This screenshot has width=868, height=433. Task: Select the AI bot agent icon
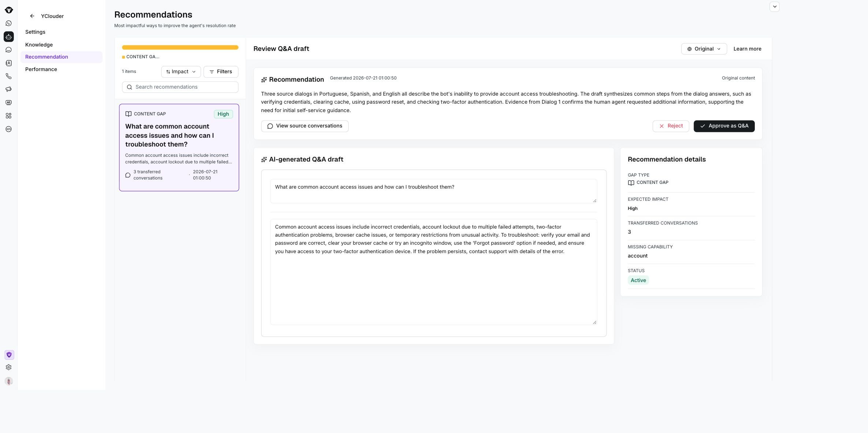point(8,37)
